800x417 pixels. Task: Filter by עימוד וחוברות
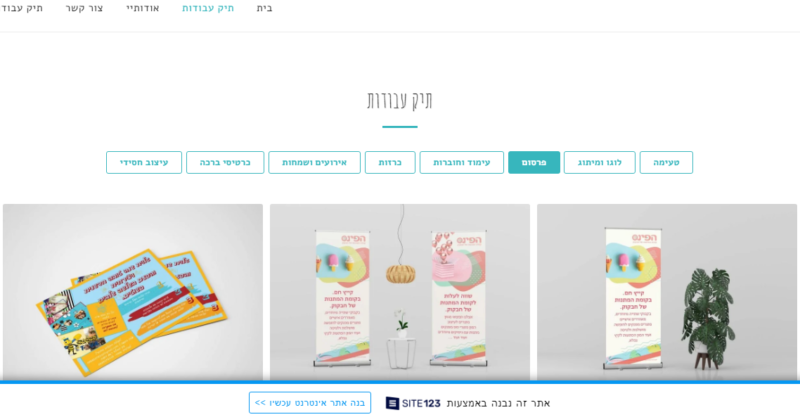(462, 162)
